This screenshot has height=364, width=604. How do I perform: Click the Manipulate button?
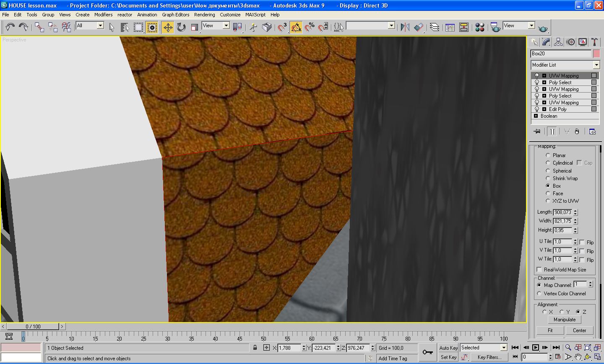(565, 320)
